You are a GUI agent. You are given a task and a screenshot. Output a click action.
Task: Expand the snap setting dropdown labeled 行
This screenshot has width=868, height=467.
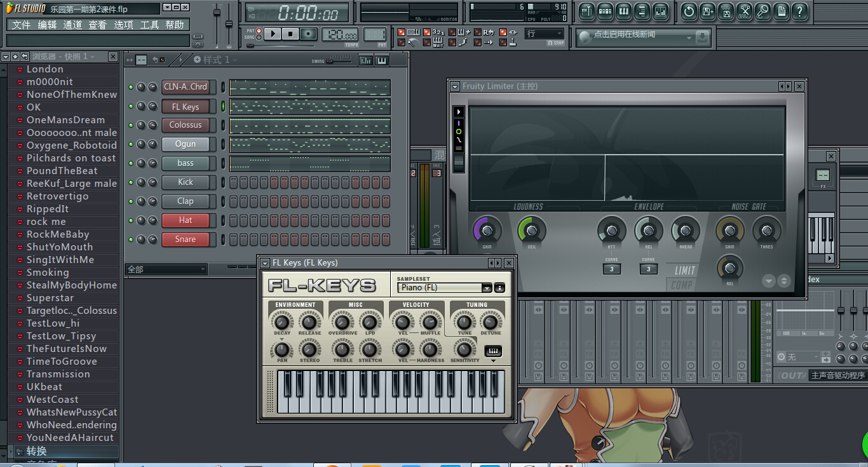[545, 34]
